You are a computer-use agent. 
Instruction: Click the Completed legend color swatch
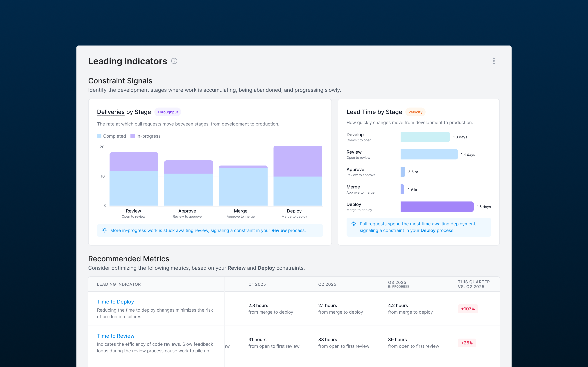[99, 136]
